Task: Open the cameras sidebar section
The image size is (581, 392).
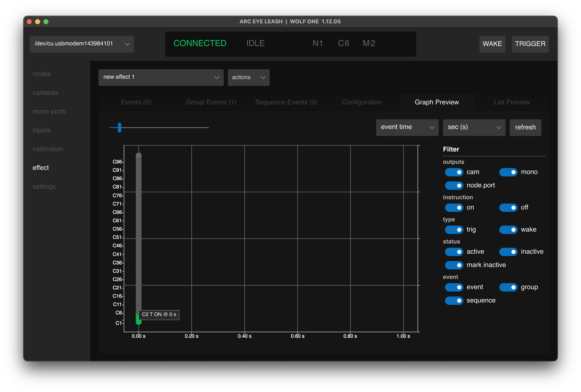Action: pyautogui.click(x=45, y=93)
